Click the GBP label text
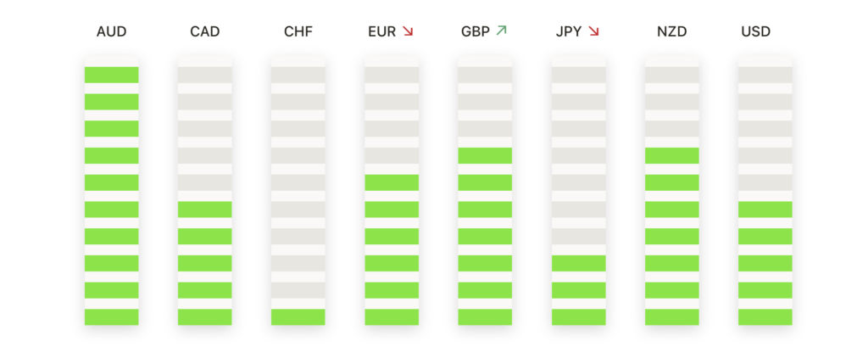The height and width of the screenshot is (358, 868). coord(475,32)
